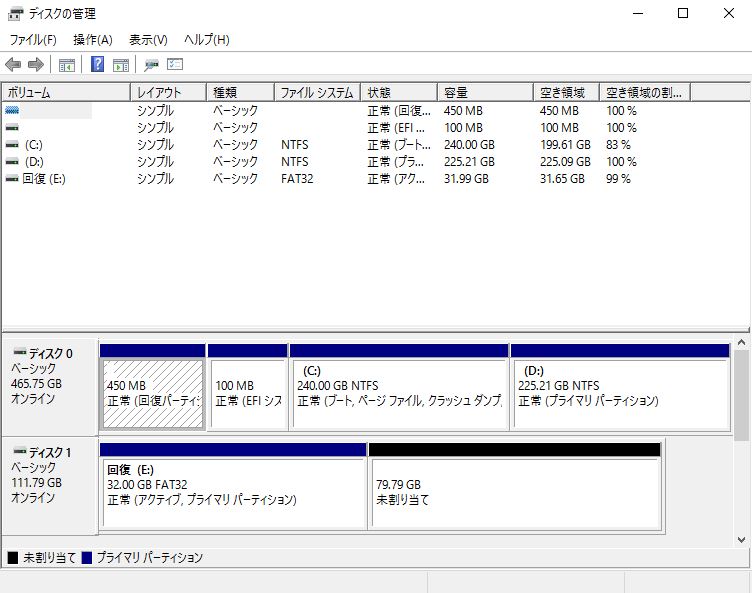Click the settings/connect toolbar icon before checklist icon

(x=152, y=65)
